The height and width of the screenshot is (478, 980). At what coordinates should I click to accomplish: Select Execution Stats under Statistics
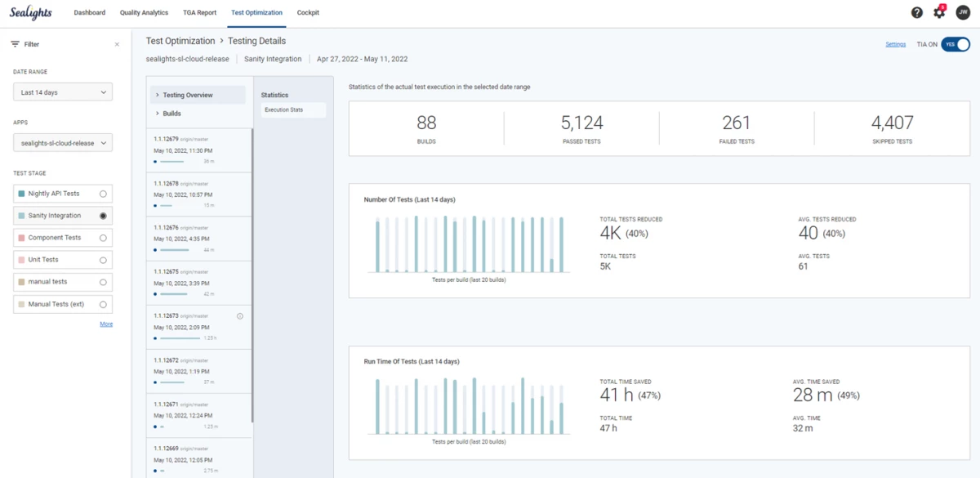(x=293, y=109)
